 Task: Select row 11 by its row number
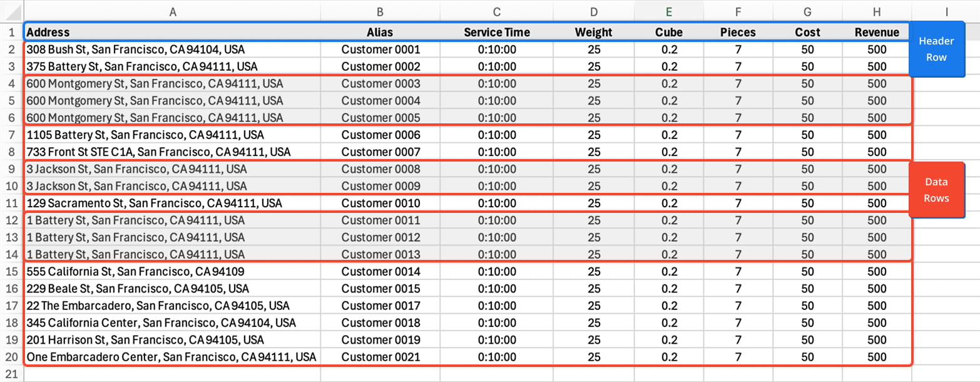[12, 203]
